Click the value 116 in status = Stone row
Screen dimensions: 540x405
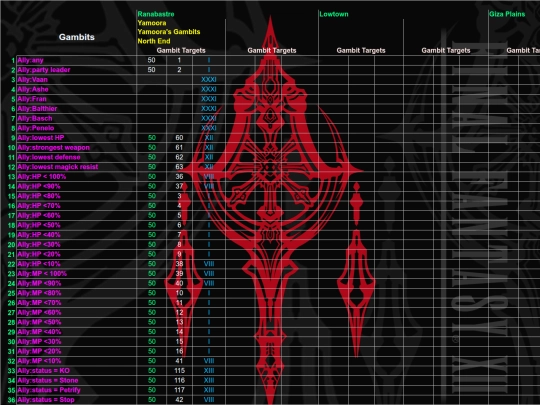click(x=179, y=381)
